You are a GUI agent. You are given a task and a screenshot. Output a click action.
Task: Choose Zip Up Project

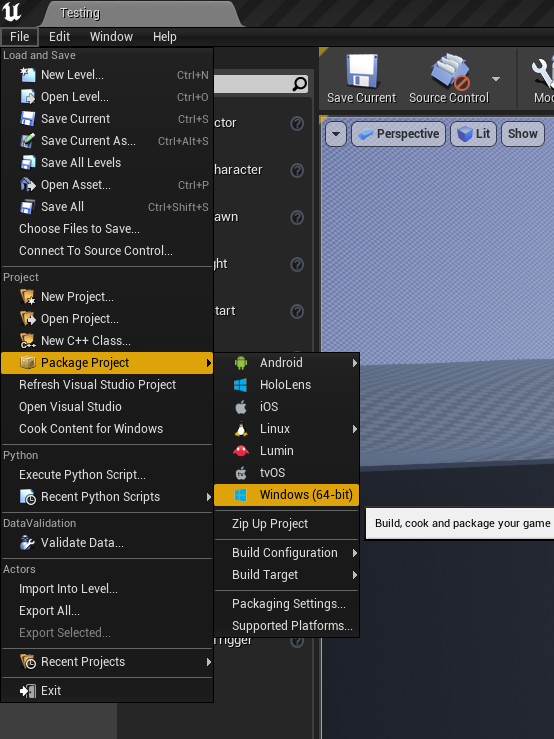[x=287, y=524]
